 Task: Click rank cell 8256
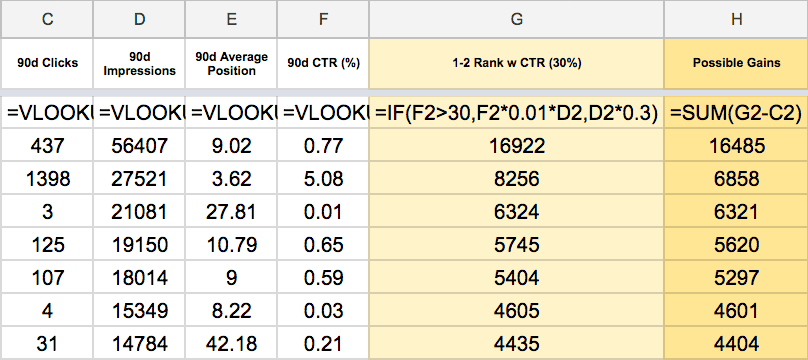(x=516, y=178)
